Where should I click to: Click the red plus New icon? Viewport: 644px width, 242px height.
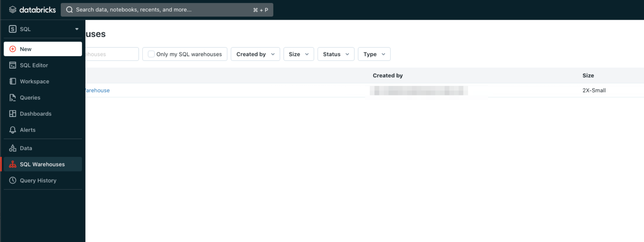13,49
